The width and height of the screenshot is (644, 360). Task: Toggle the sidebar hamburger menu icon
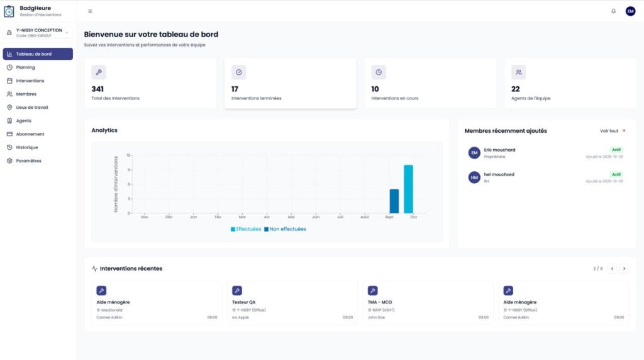[90, 11]
